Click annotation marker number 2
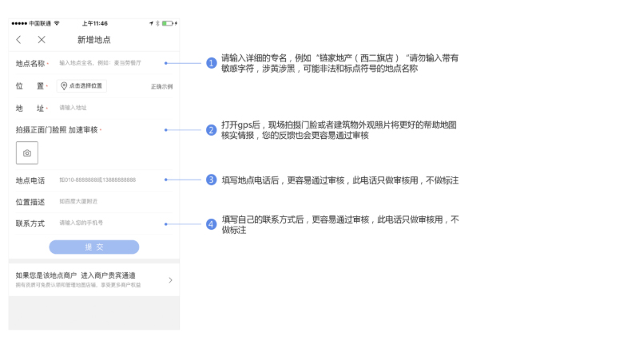 212,130
